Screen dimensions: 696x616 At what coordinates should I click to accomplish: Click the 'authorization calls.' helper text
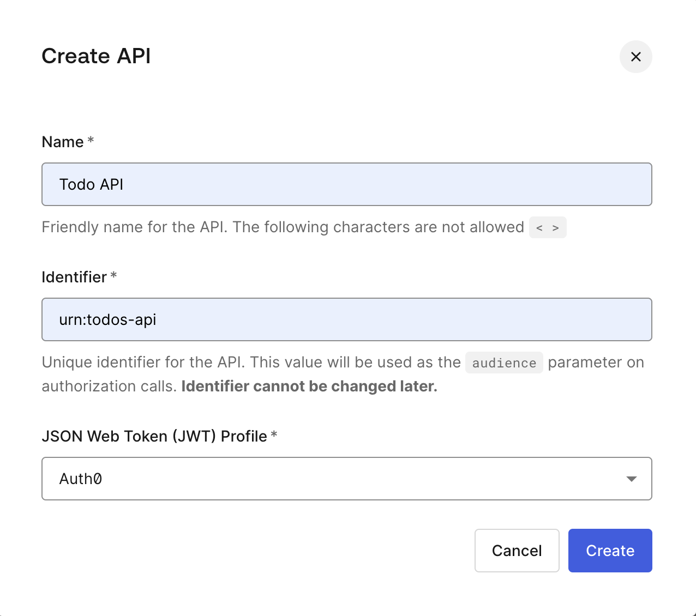[109, 386]
